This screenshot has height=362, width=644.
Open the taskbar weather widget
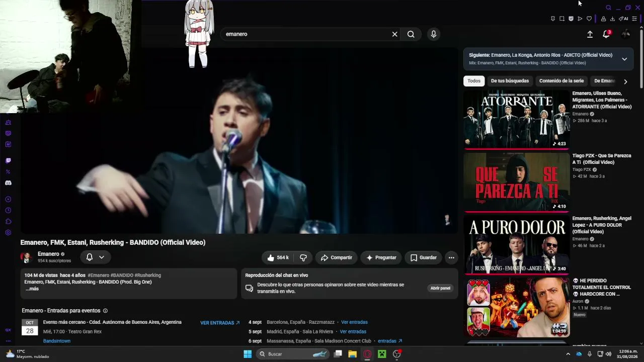coord(27,354)
